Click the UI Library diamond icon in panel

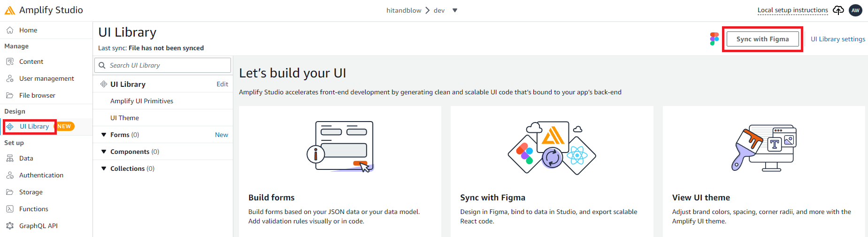[x=104, y=84]
